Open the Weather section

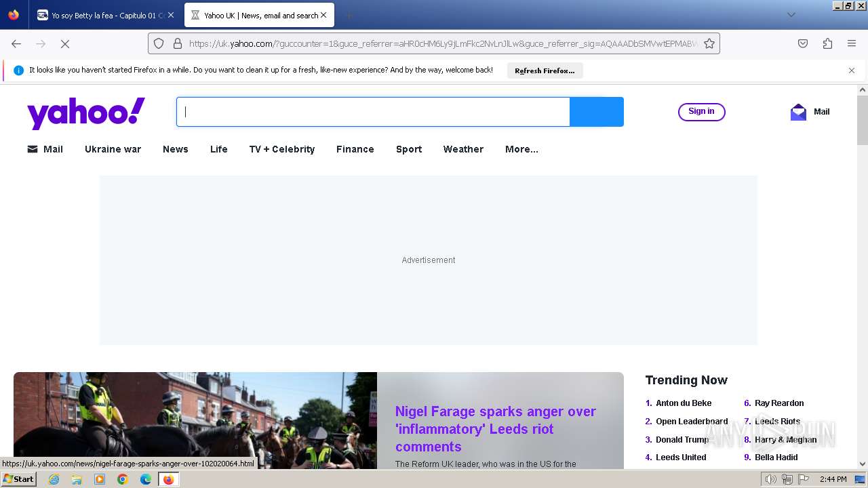pyautogui.click(x=463, y=149)
